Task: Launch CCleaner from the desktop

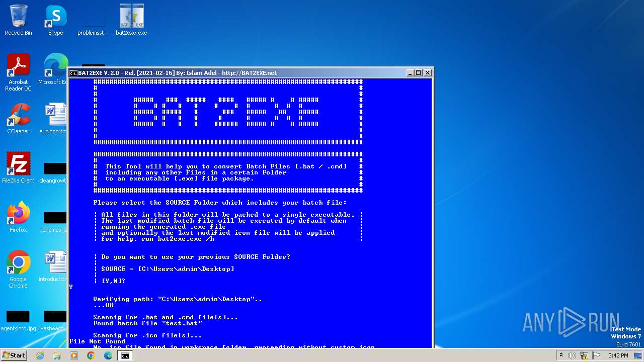Action: 18,119
